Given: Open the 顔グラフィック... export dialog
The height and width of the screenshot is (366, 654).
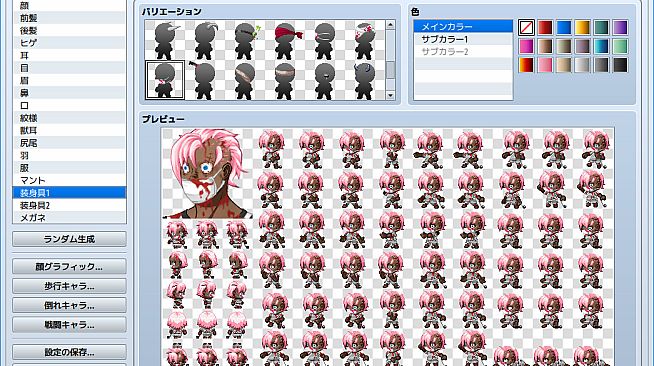Looking at the screenshot, I should 69,266.
